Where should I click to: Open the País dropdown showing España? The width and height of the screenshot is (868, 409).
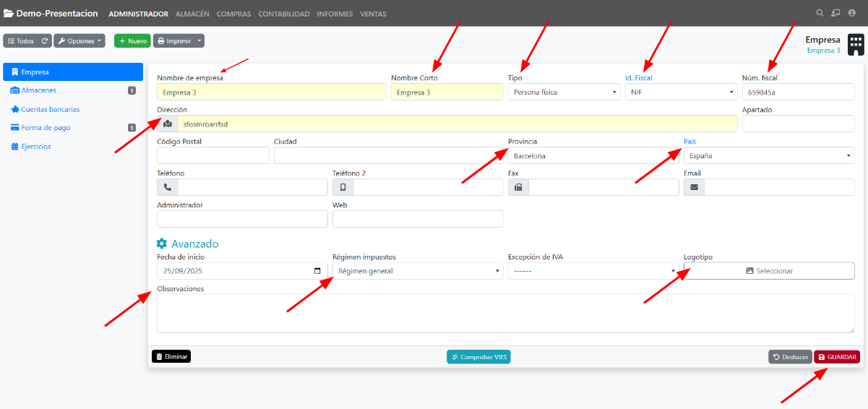[x=769, y=155]
